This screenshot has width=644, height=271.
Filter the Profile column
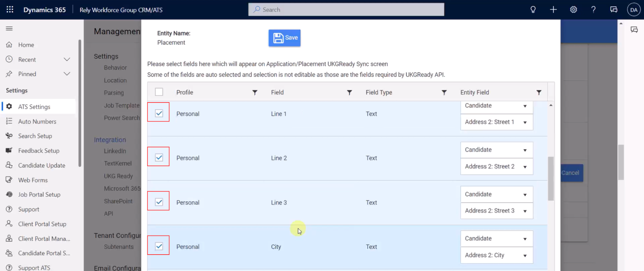255,92
